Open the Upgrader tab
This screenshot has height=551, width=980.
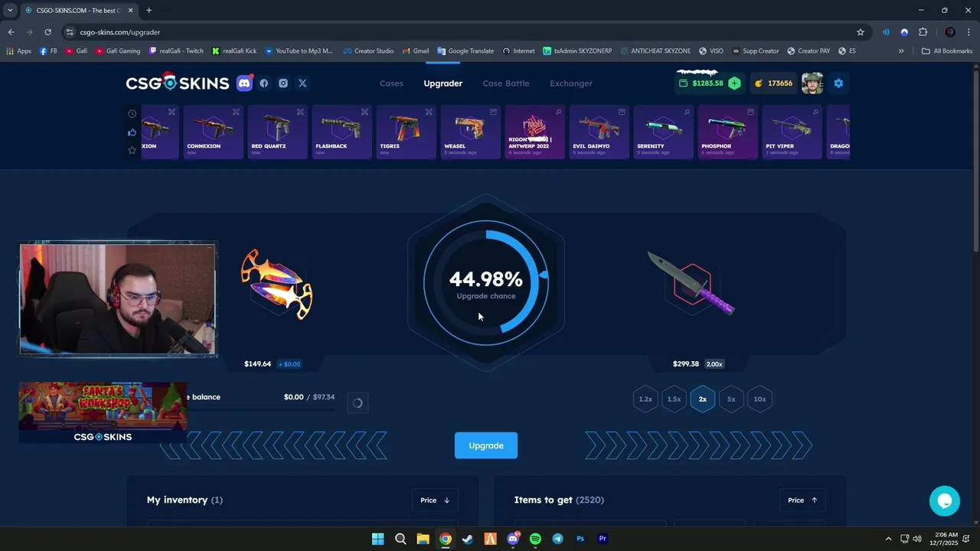coord(443,83)
